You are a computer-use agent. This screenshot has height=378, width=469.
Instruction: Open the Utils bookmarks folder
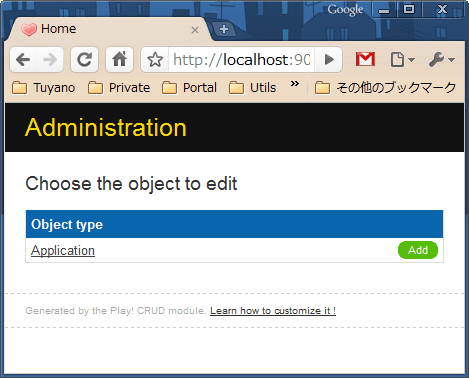(x=253, y=88)
